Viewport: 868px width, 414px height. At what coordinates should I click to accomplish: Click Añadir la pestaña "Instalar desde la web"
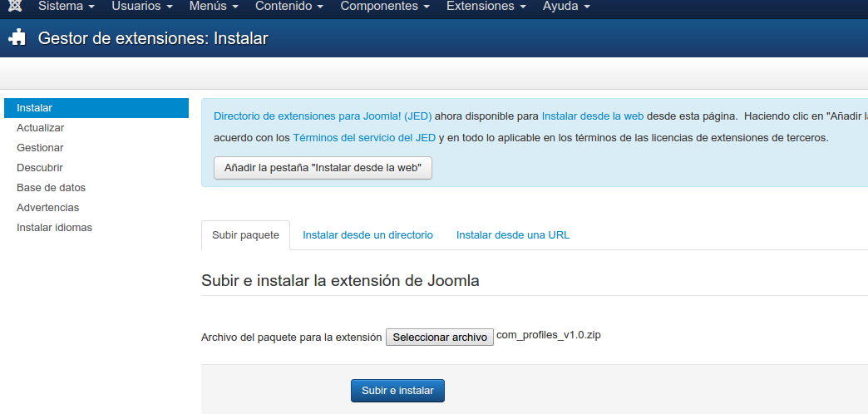pyautogui.click(x=323, y=168)
